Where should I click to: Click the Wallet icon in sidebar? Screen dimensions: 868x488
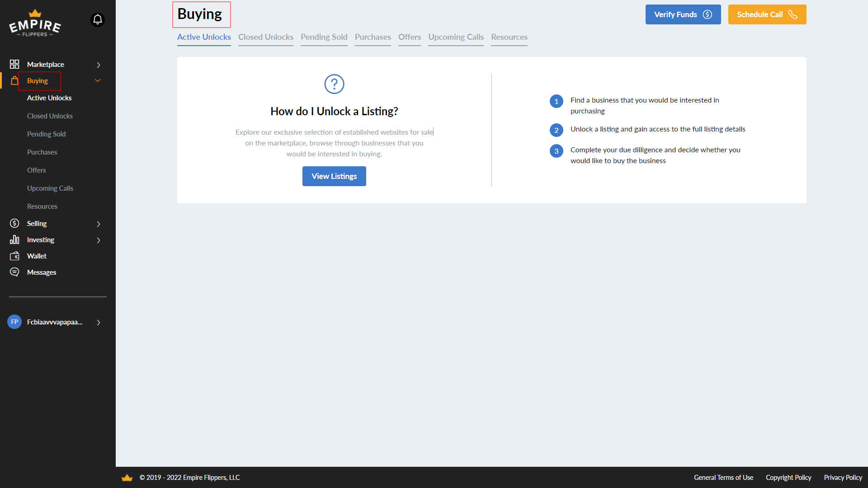(14, 256)
